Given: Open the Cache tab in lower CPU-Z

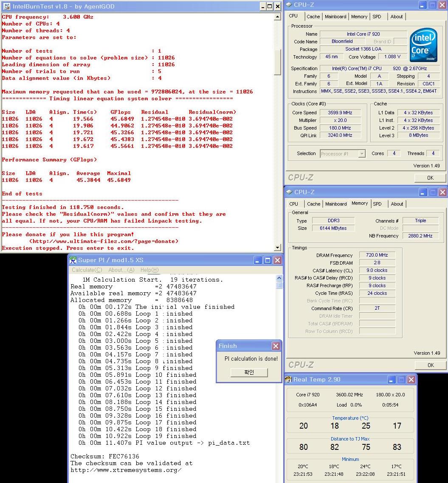Looking at the screenshot, I should (x=314, y=204).
